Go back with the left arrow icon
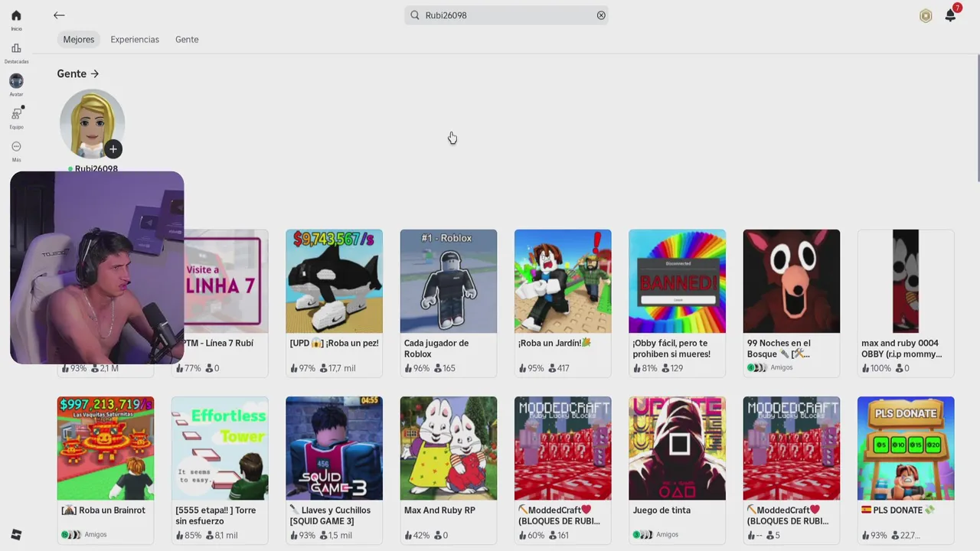The width and height of the screenshot is (980, 551). (59, 15)
